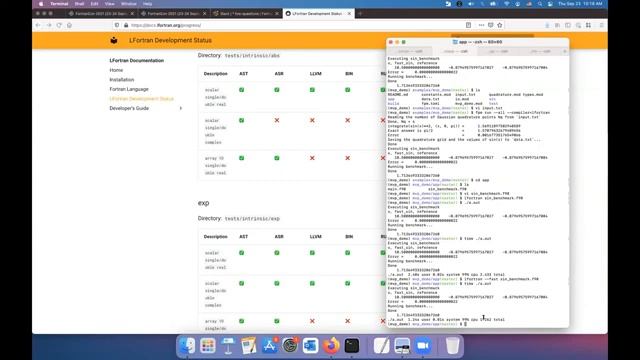Open the Firefox hamburger menu
Image resolution: width=640 pixels, height=360 pixels.
pos(602,25)
